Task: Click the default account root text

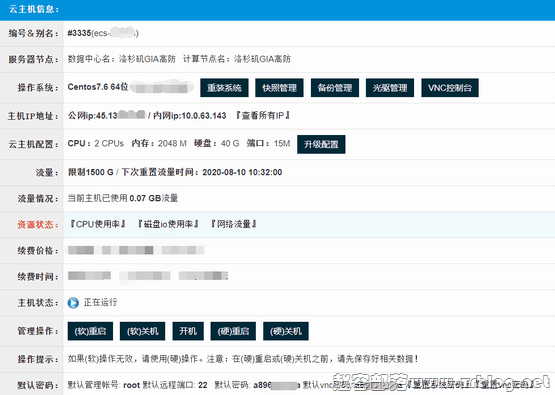Action: [131, 385]
